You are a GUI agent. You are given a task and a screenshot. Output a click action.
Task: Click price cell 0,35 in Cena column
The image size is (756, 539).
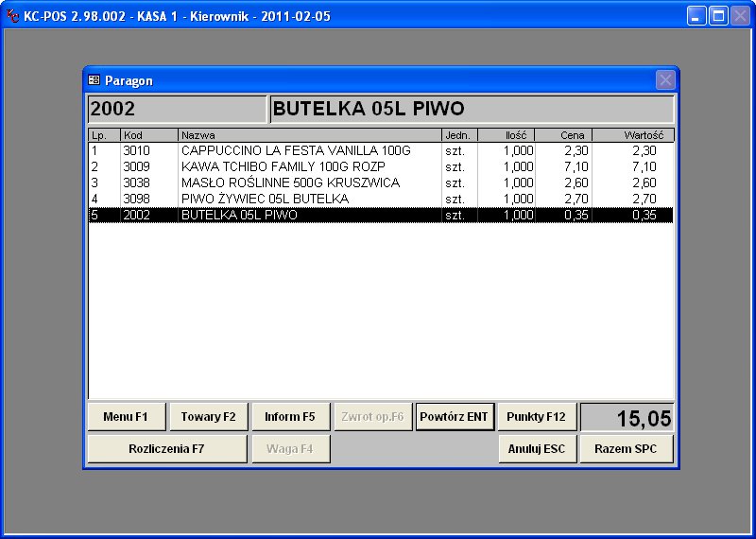(576, 216)
